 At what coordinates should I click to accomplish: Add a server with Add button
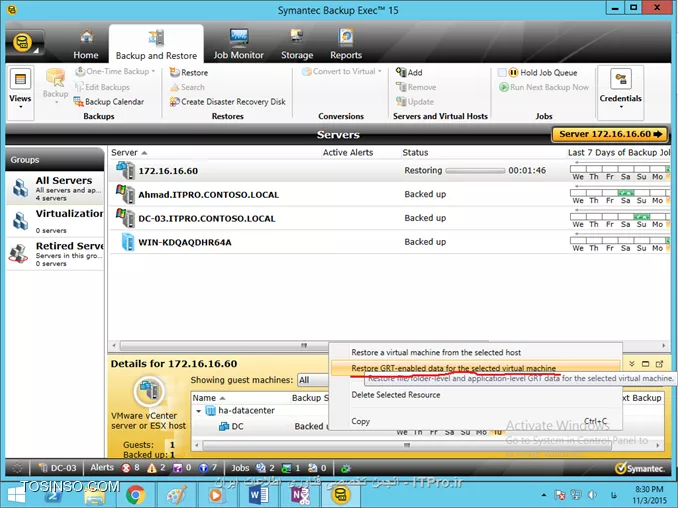point(409,72)
